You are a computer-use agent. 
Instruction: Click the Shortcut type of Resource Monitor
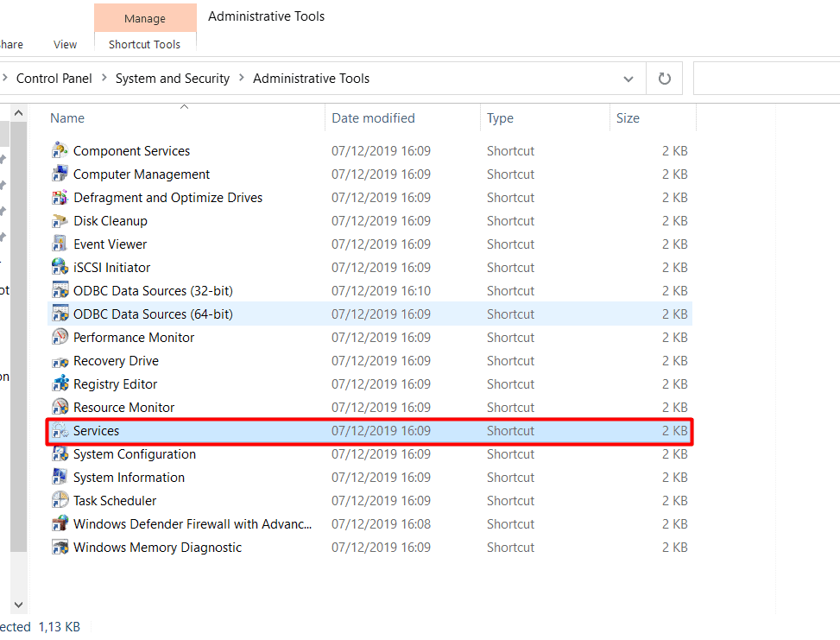click(x=510, y=408)
